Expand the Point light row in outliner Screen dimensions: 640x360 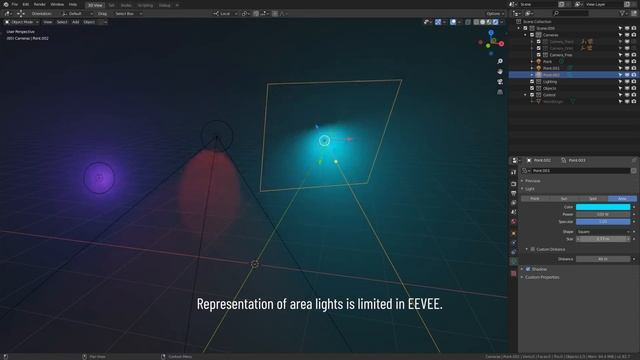(x=532, y=62)
